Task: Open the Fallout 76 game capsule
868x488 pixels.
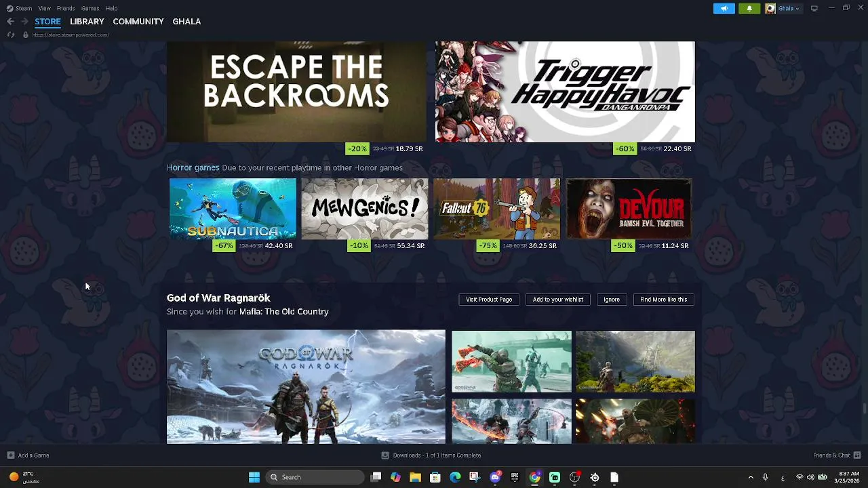Action: 497,209
